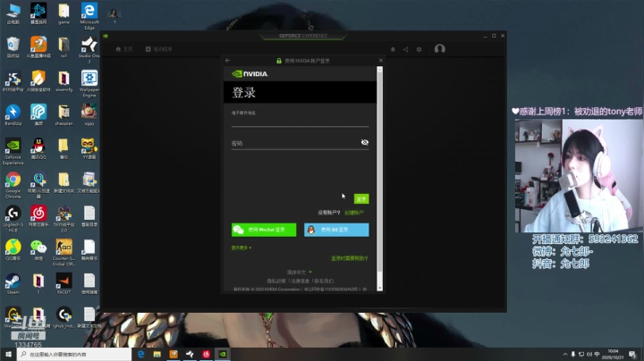This screenshot has width=644, height=361.
Task: Open the privacy policy footer link
Action: pyautogui.click(x=276, y=281)
